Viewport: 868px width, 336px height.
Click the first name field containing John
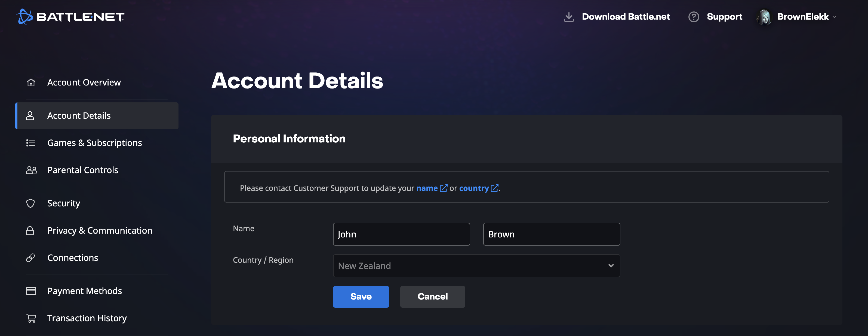point(401,234)
